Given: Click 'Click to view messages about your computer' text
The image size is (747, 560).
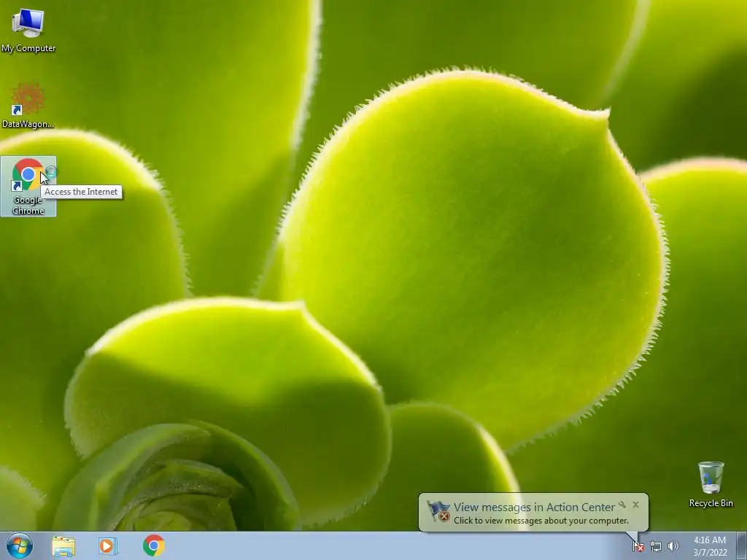Looking at the screenshot, I should tap(541, 521).
